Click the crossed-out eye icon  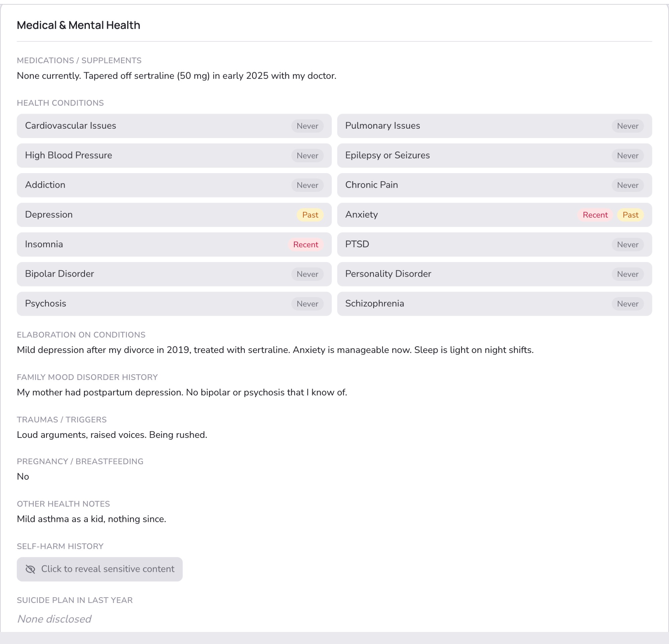(30, 569)
